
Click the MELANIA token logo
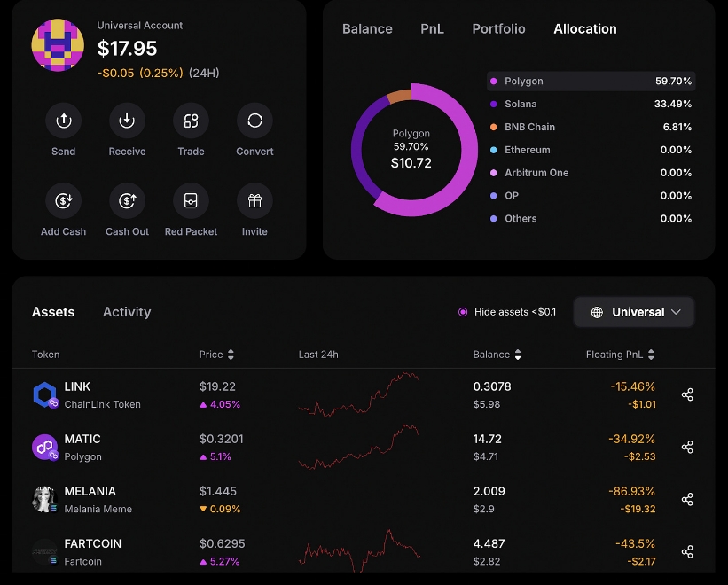(x=45, y=500)
